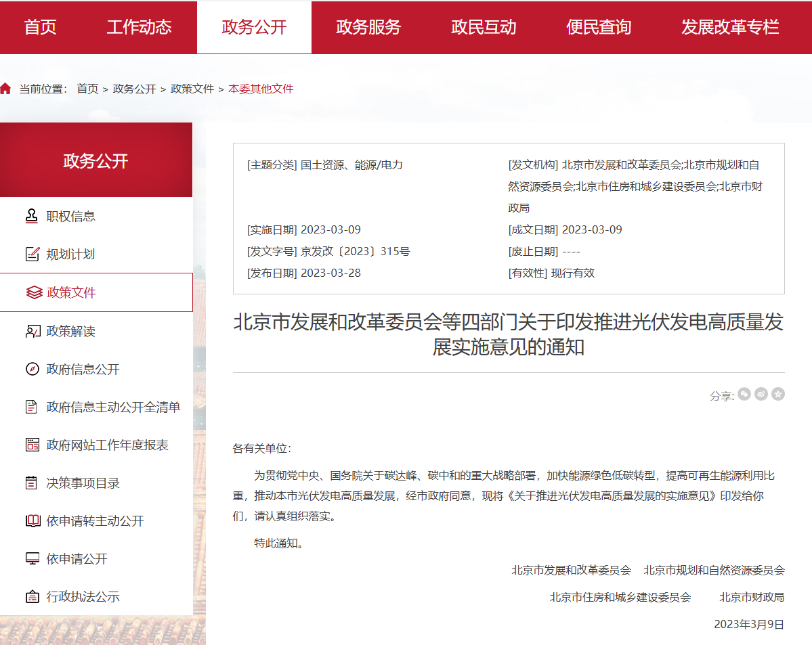Click the 政策文件 breadcrumb link
The image size is (812, 645).
point(192,89)
